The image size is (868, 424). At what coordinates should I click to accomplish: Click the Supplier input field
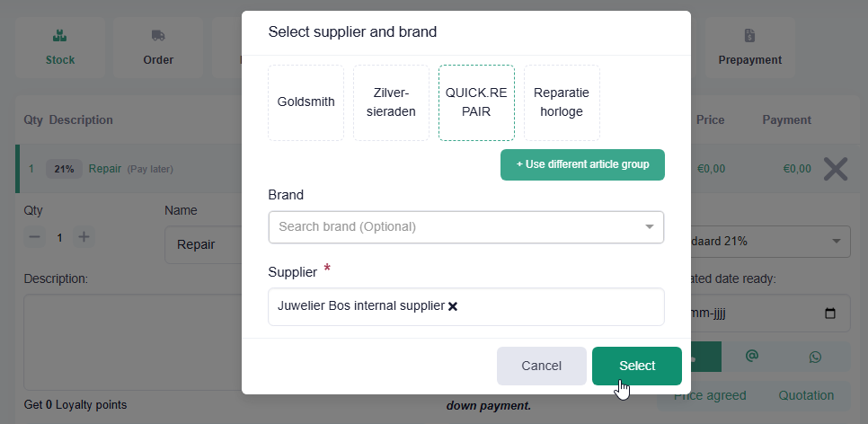(557, 306)
